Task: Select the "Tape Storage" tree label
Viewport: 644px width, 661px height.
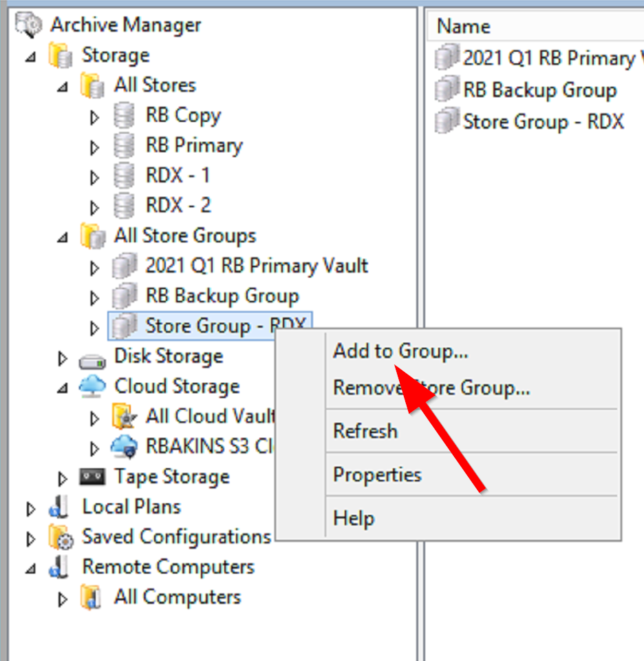Action: (172, 476)
